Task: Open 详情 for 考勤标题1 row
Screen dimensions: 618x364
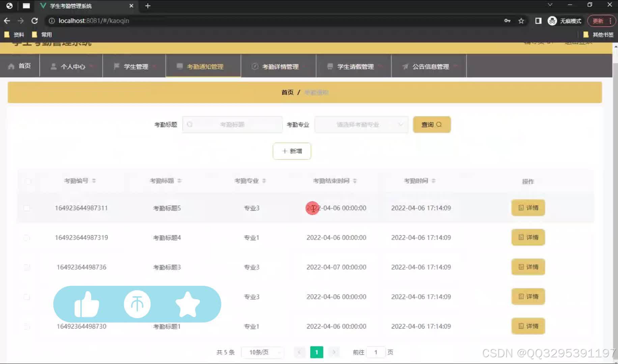Action: click(528, 326)
